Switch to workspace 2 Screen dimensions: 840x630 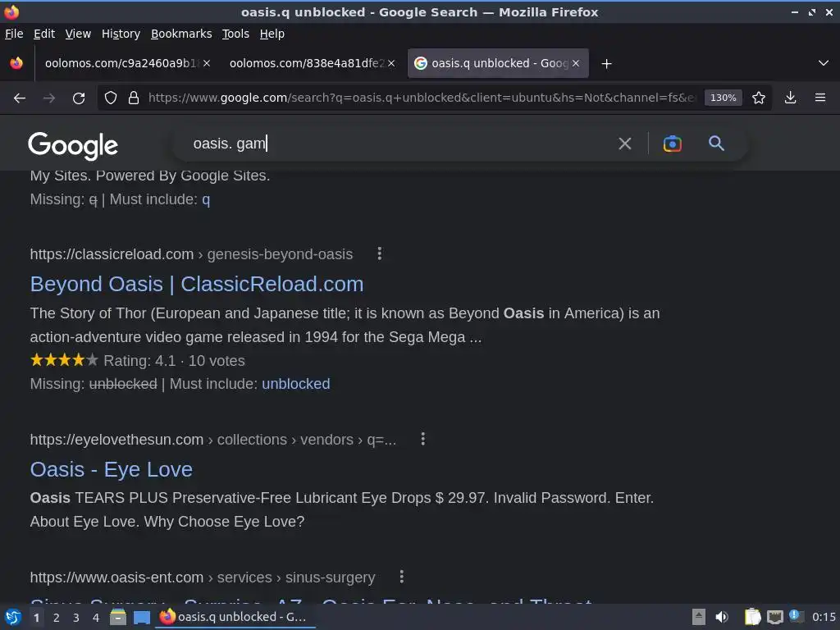(57, 618)
